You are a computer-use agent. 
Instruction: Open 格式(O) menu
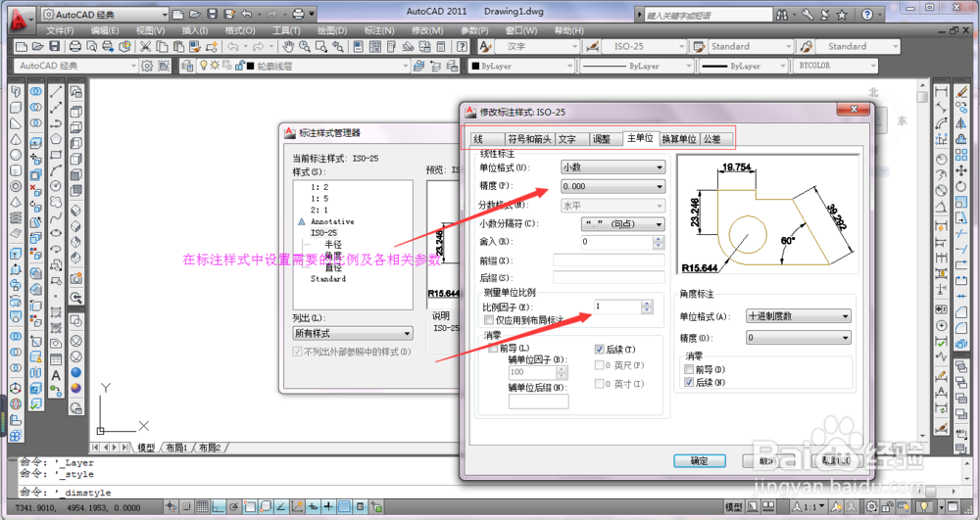click(x=240, y=30)
